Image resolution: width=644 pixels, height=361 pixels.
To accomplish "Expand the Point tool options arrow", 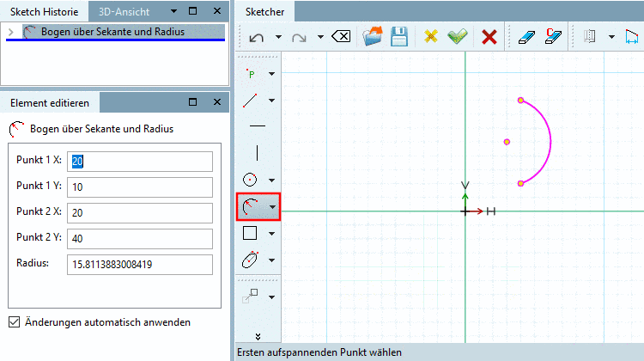I will (271, 74).
